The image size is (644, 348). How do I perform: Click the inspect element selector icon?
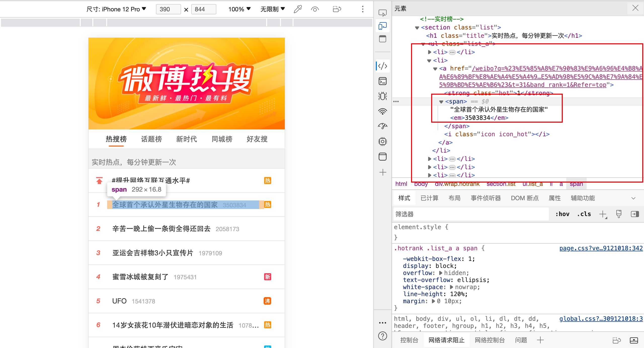coord(383,13)
